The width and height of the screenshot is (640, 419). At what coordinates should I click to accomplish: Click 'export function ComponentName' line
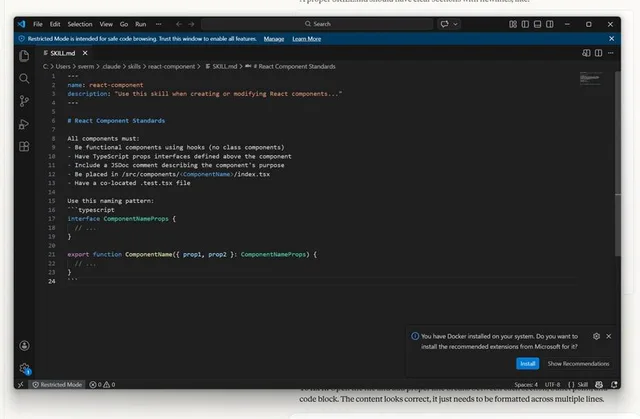coord(192,254)
